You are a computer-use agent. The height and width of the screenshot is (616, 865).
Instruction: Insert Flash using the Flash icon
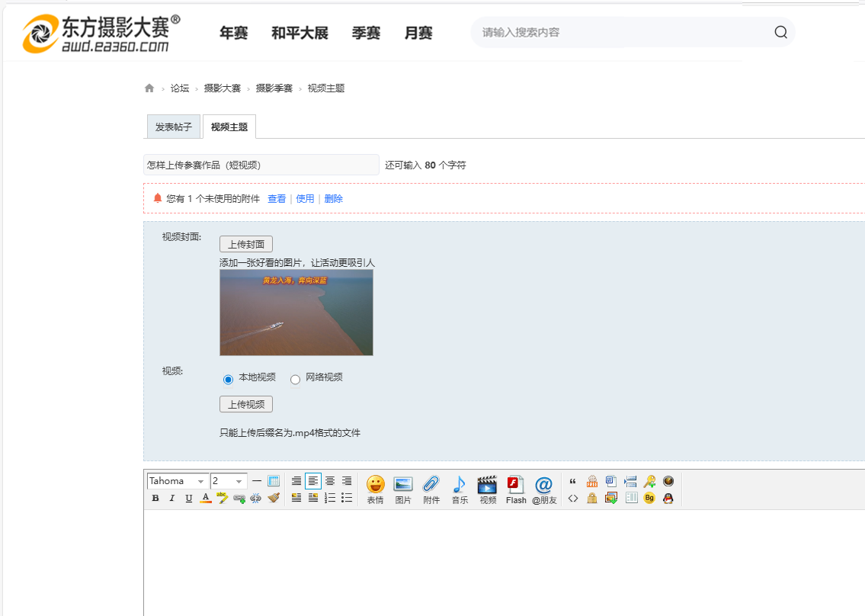pos(516,489)
